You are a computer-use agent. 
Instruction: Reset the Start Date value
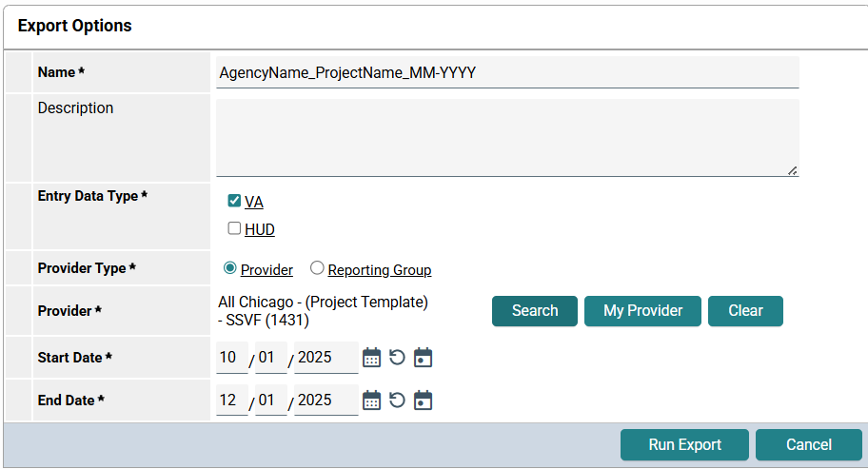click(398, 358)
